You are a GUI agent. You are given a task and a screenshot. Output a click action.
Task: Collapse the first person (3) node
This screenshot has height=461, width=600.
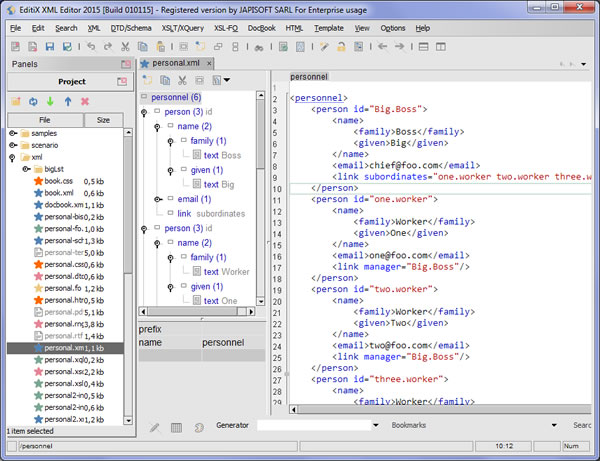[x=144, y=112]
